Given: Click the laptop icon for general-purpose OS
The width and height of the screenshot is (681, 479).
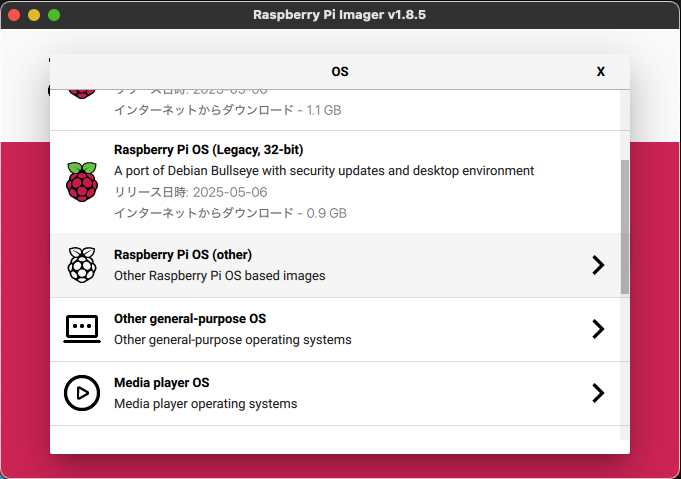Looking at the screenshot, I should [x=82, y=329].
